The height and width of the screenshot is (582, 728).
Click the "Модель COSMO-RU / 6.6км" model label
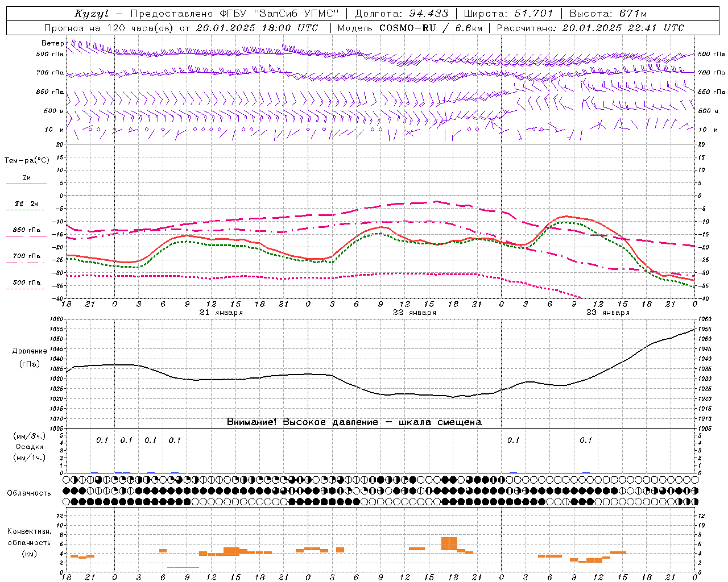pos(409,28)
